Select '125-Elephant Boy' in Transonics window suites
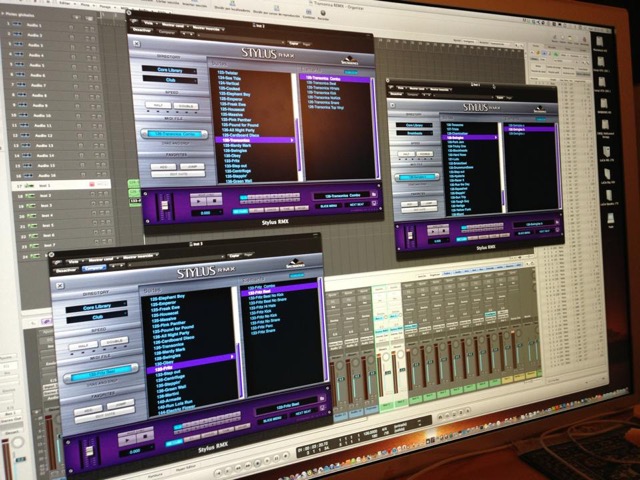The image size is (640, 480). point(235,94)
